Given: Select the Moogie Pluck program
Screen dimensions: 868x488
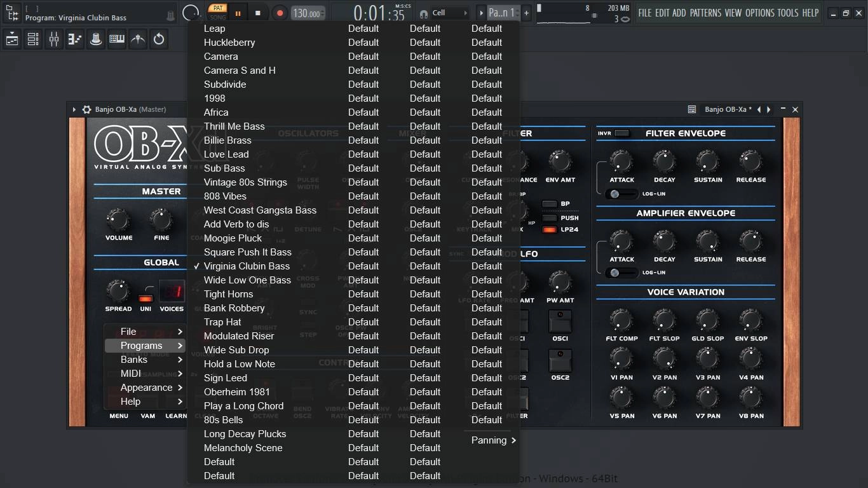Looking at the screenshot, I should point(233,238).
